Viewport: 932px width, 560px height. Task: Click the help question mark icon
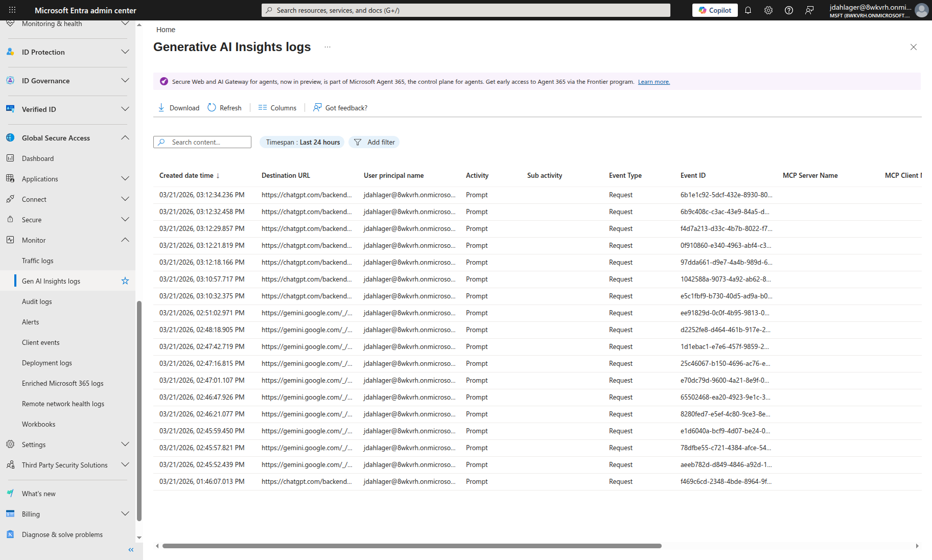(788, 10)
